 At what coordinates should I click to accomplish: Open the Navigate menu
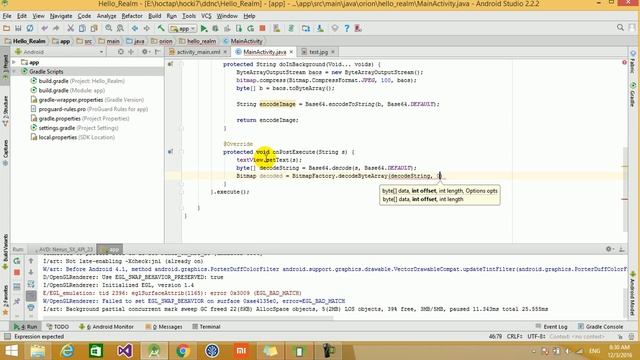(61, 16)
